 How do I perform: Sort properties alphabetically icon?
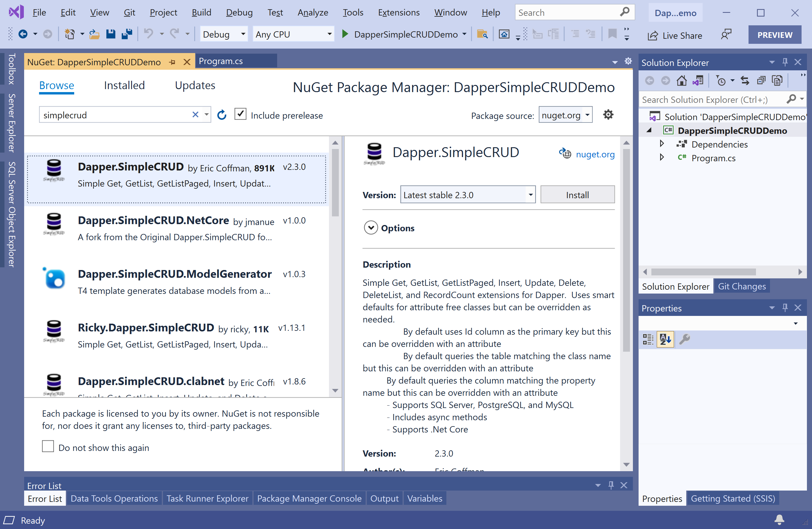click(x=665, y=339)
